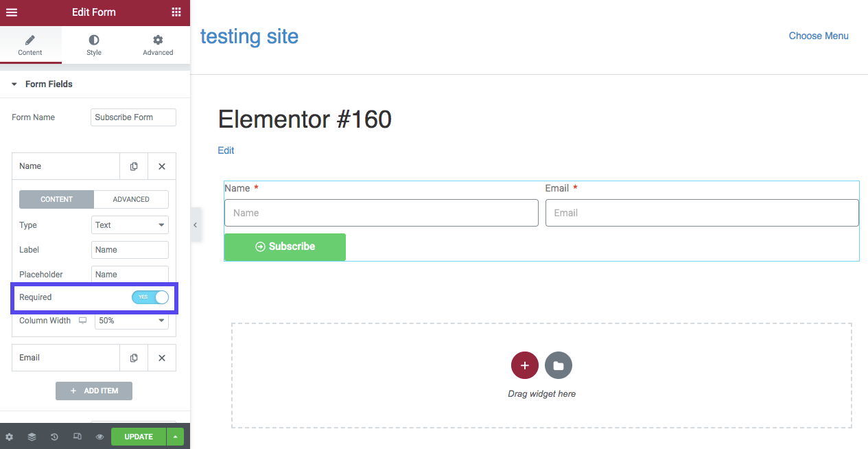Open the widgets grid icon
The image size is (868, 449).
176,12
